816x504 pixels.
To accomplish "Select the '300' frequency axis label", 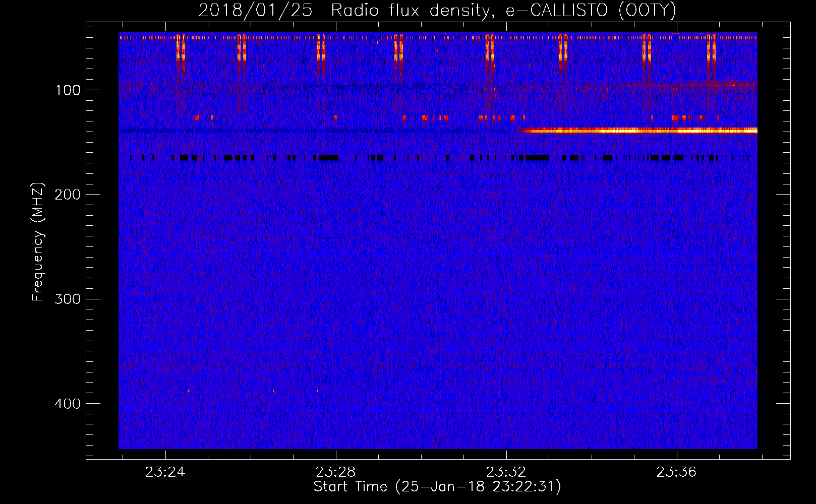I will pyautogui.click(x=68, y=299).
